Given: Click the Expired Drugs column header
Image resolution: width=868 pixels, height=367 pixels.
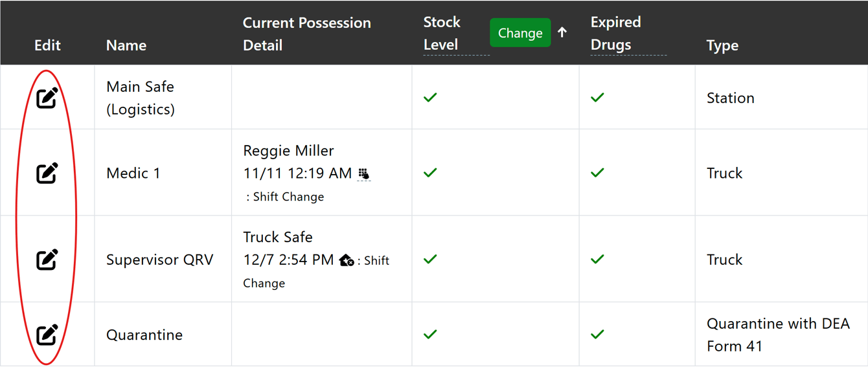Looking at the screenshot, I should tap(615, 33).
